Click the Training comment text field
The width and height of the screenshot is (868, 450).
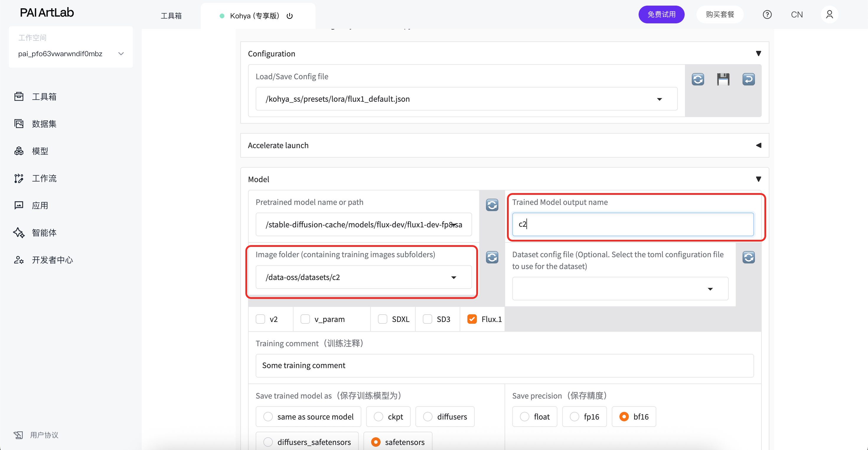pyautogui.click(x=504, y=365)
